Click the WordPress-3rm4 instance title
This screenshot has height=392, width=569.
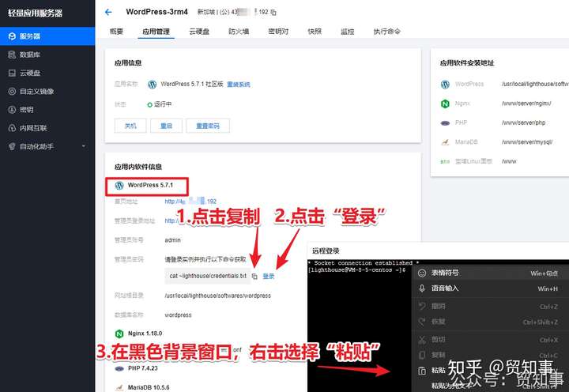tap(156, 12)
